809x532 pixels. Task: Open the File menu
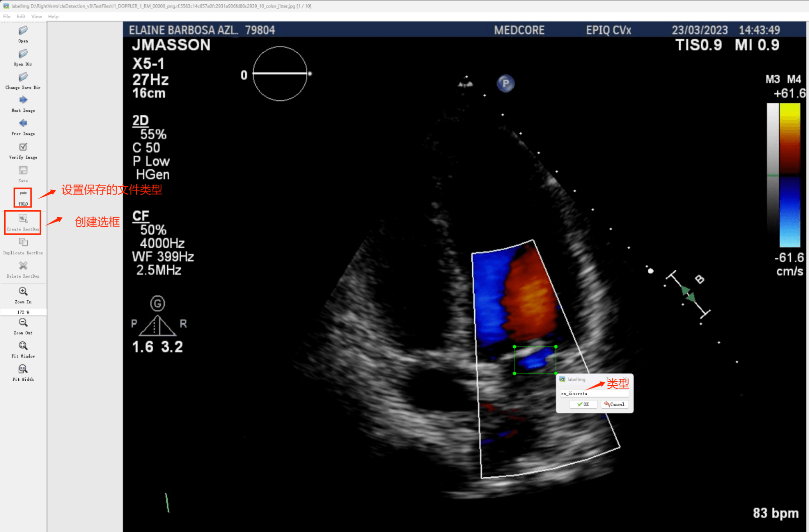[7, 17]
